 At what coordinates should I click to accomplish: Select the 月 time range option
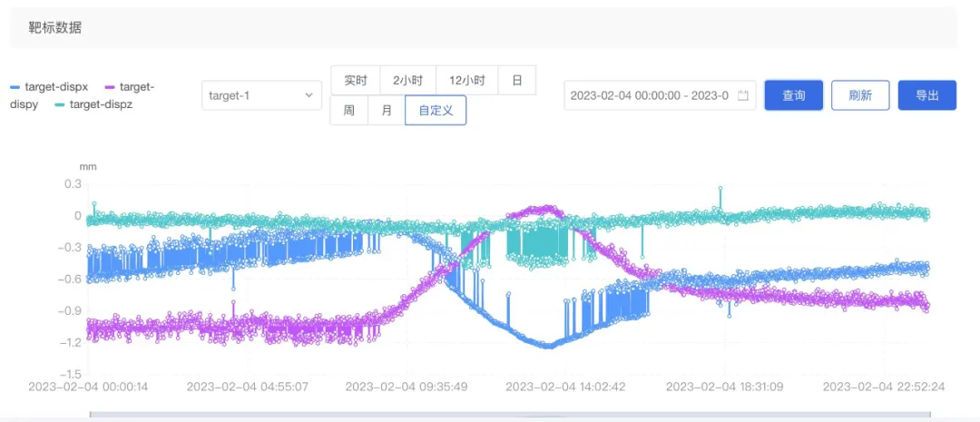[x=386, y=110]
